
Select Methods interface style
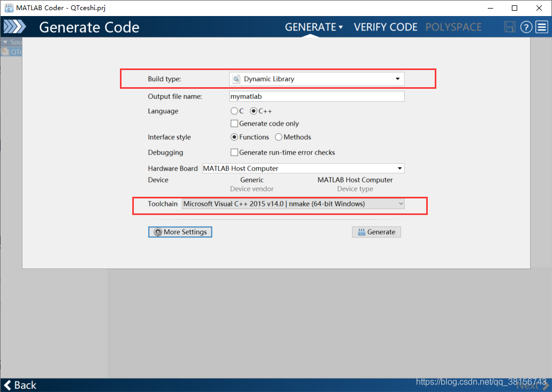278,137
